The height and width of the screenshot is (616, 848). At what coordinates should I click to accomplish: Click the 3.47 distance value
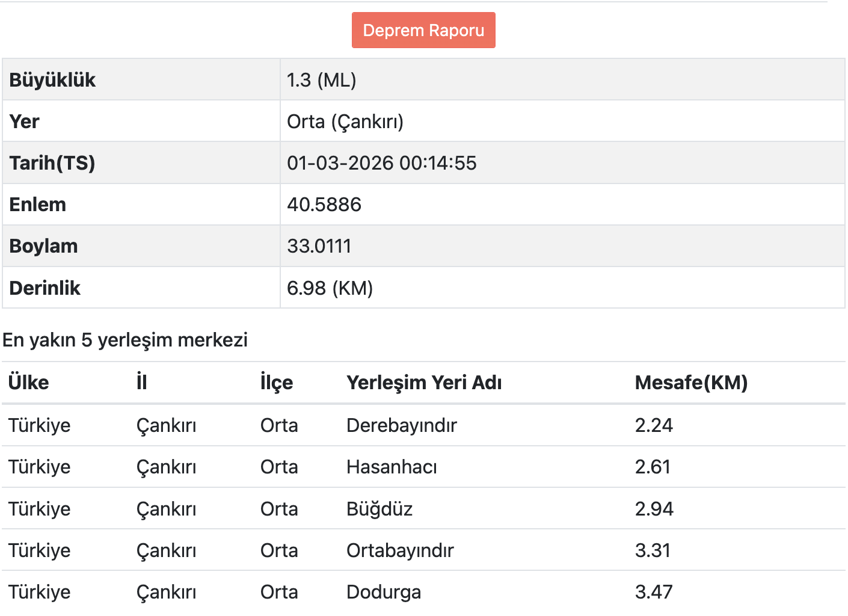(x=654, y=592)
